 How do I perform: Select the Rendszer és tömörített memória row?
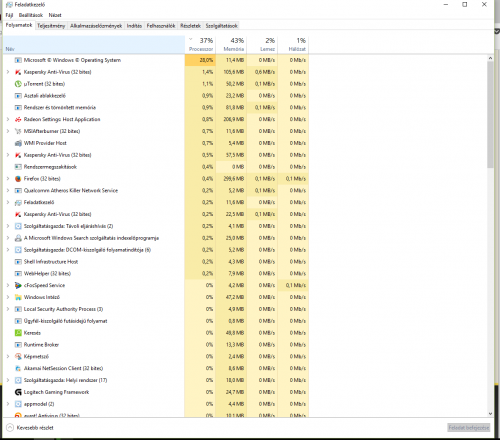(156, 108)
